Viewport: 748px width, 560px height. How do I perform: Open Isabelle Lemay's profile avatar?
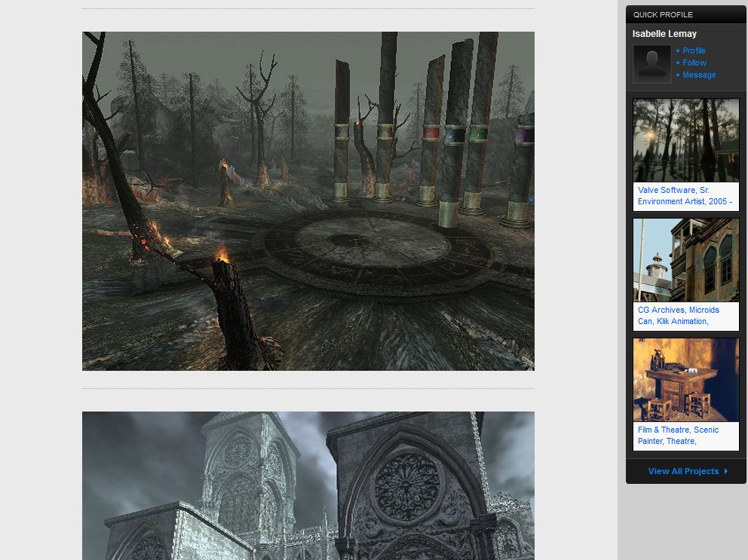pyautogui.click(x=651, y=64)
